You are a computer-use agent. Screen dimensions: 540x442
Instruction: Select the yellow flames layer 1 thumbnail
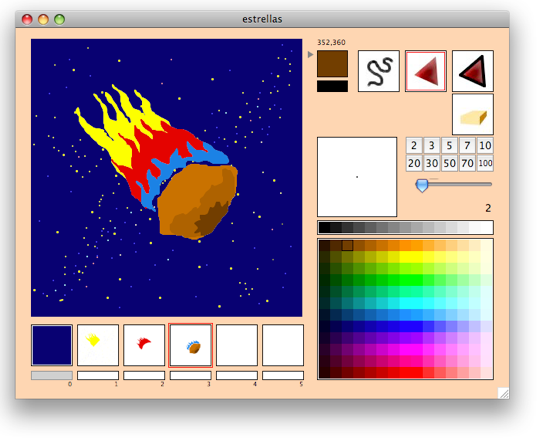(x=98, y=345)
